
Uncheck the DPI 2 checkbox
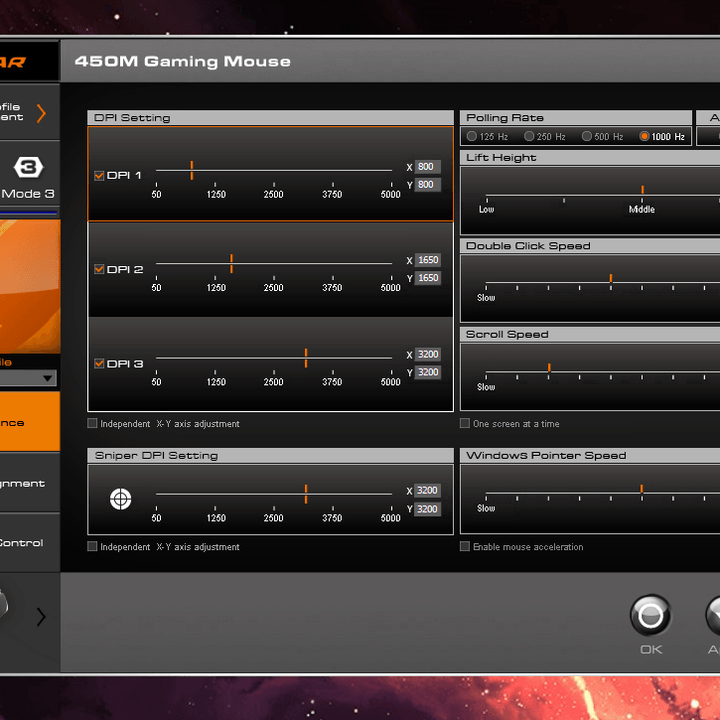(x=99, y=269)
